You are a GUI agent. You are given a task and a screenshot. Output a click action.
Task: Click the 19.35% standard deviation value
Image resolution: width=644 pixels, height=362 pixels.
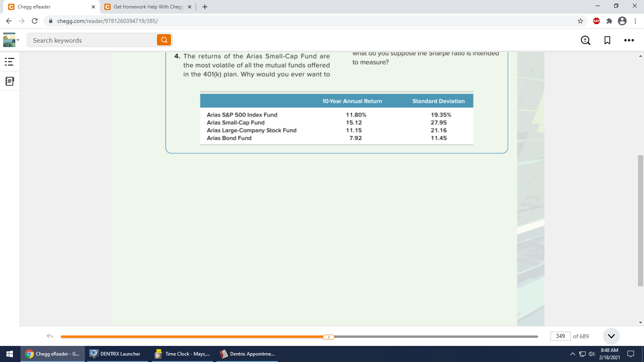coord(441,115)
